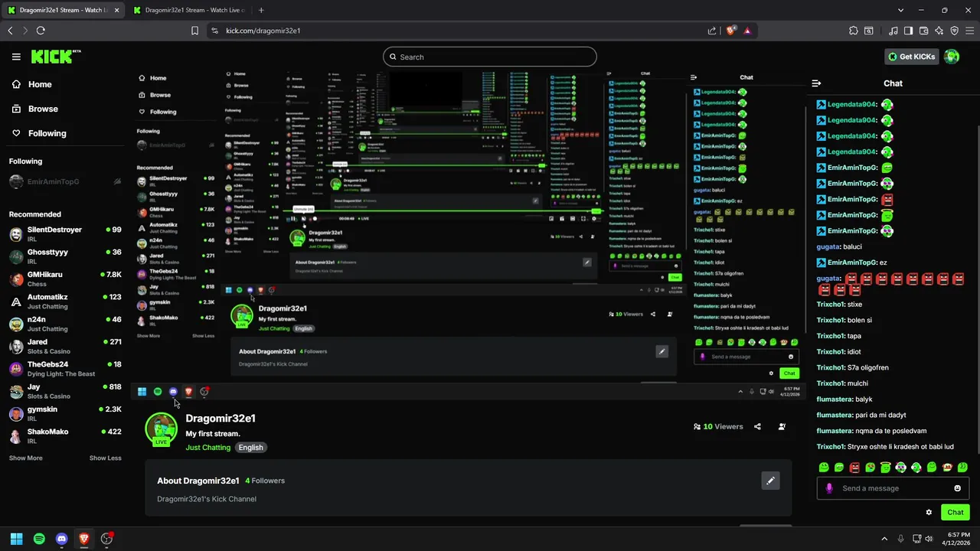Open Brave Shields icon in the address bar
This screenshot has height=551, width=980.
pyautogui.click(x=730, y=31)
